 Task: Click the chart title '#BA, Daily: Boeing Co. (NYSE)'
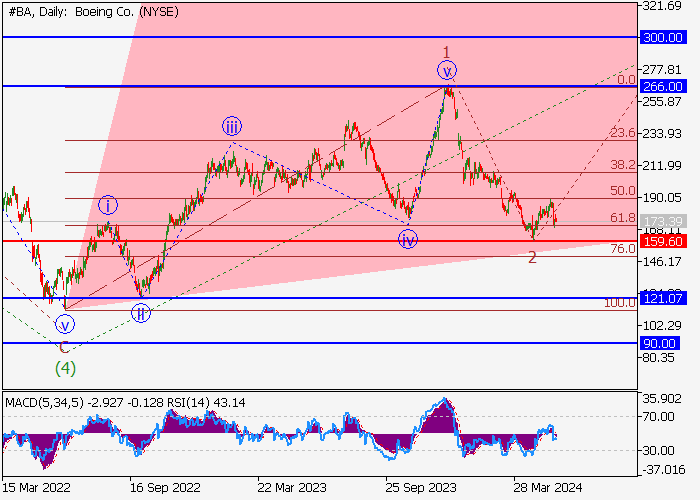[x=93, y=12]
